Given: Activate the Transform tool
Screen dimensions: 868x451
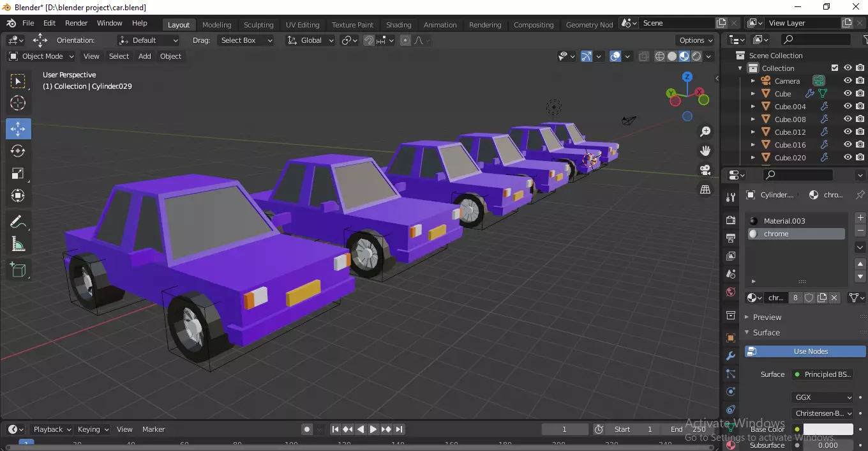Looking at the screenshot, I should coord(18,195).
